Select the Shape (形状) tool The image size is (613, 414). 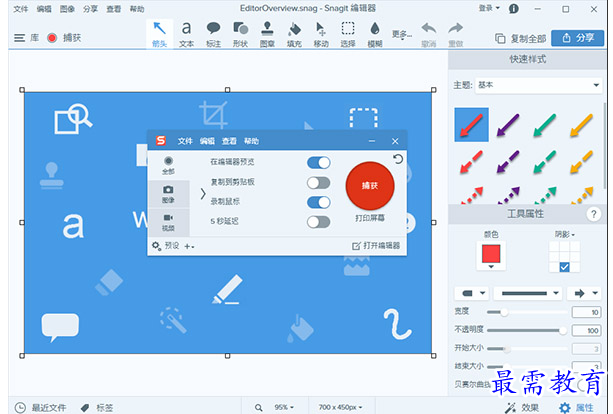click(240, 34)
